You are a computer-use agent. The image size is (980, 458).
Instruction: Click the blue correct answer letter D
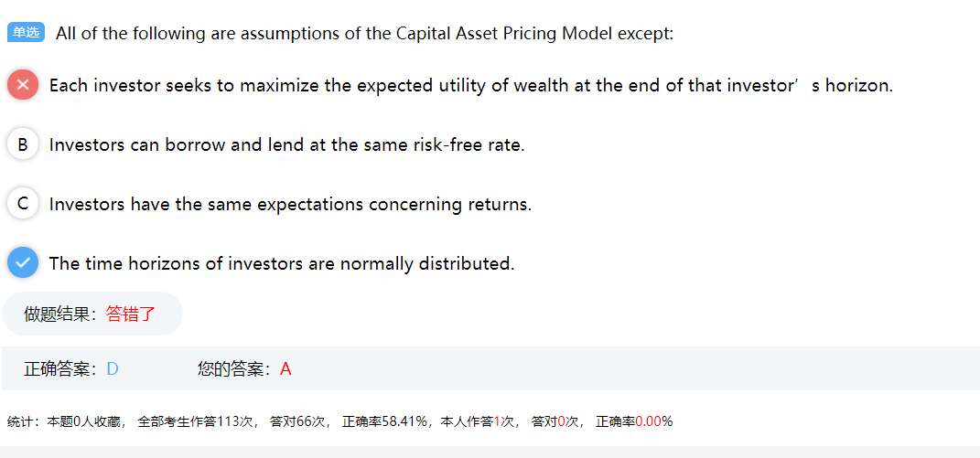[x=113, y=368]
